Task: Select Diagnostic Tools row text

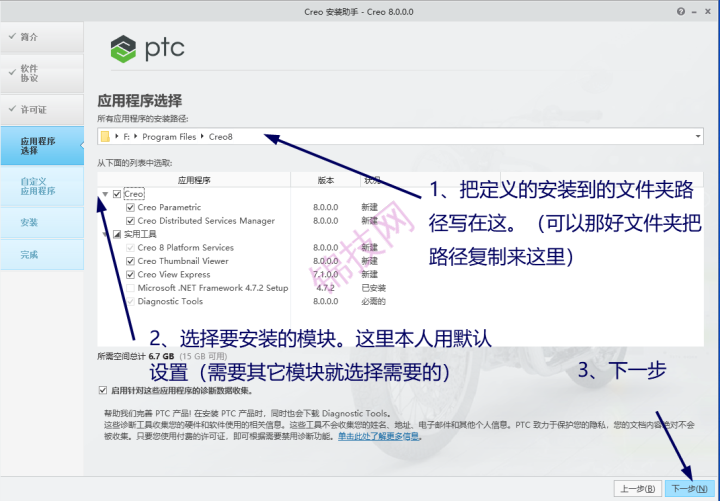Action: point(170,302)
